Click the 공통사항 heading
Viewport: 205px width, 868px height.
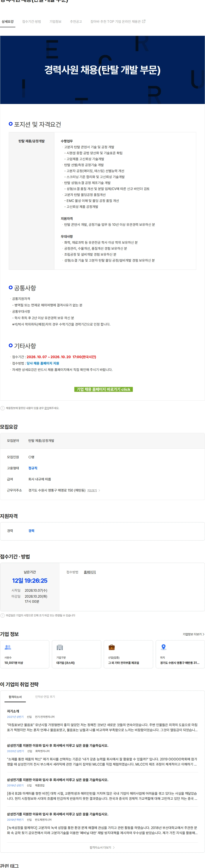(x=25, y=288)
